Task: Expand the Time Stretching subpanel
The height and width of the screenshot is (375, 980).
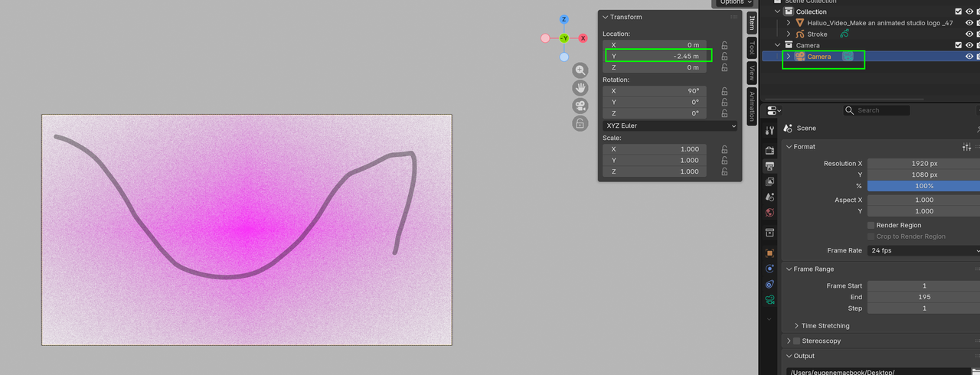Action: click(x=796, y=325)
